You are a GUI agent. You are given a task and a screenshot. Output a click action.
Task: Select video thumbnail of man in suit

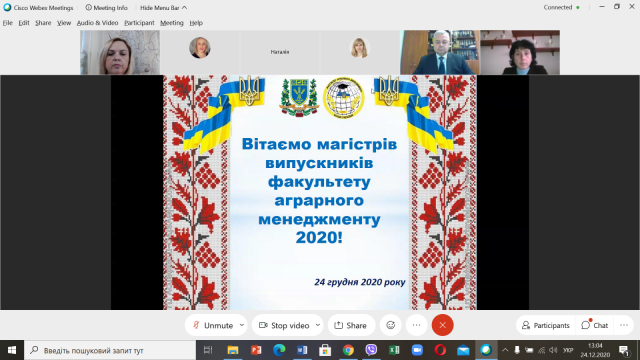click(x=440, y=52)
